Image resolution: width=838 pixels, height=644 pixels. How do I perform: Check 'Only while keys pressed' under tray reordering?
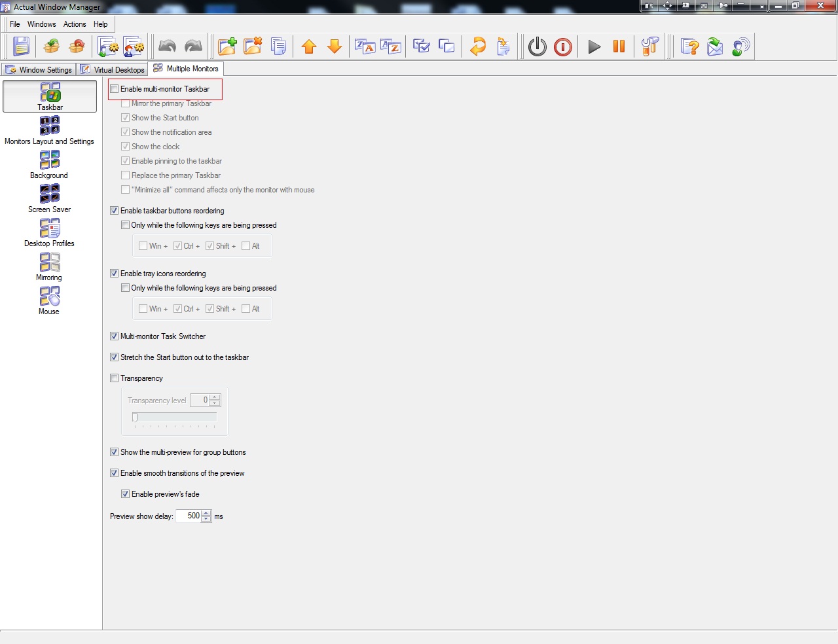point(126,288)
